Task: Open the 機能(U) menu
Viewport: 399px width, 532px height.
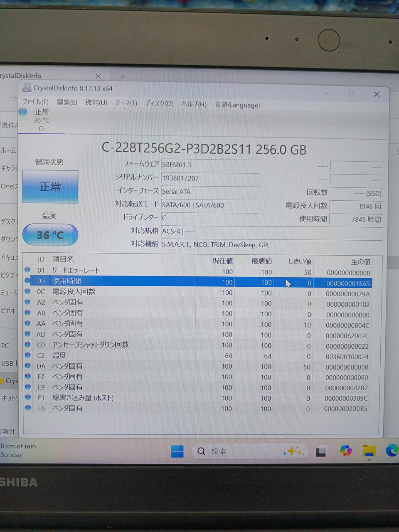Action: tap(96, 103)
